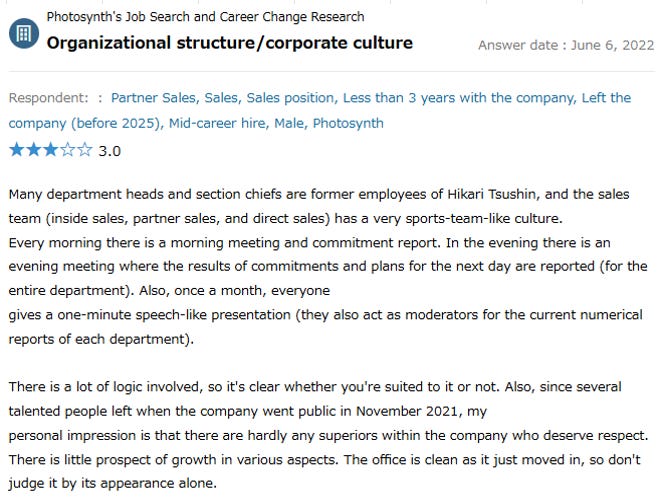
Task: Click the first filled blue star
Action: point(17,150)
